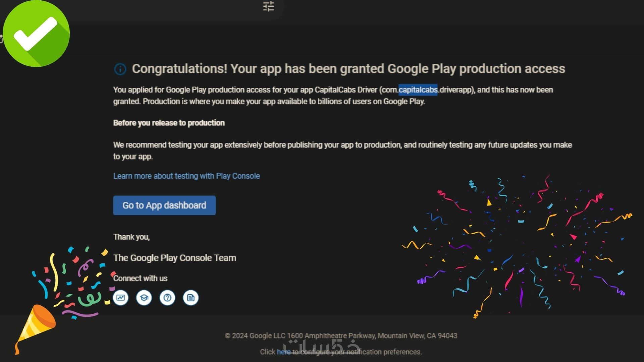Click the highlighted 'capitalcabs' text
Viewport: 644px width, 362px height.
click(x=418, y=90)
